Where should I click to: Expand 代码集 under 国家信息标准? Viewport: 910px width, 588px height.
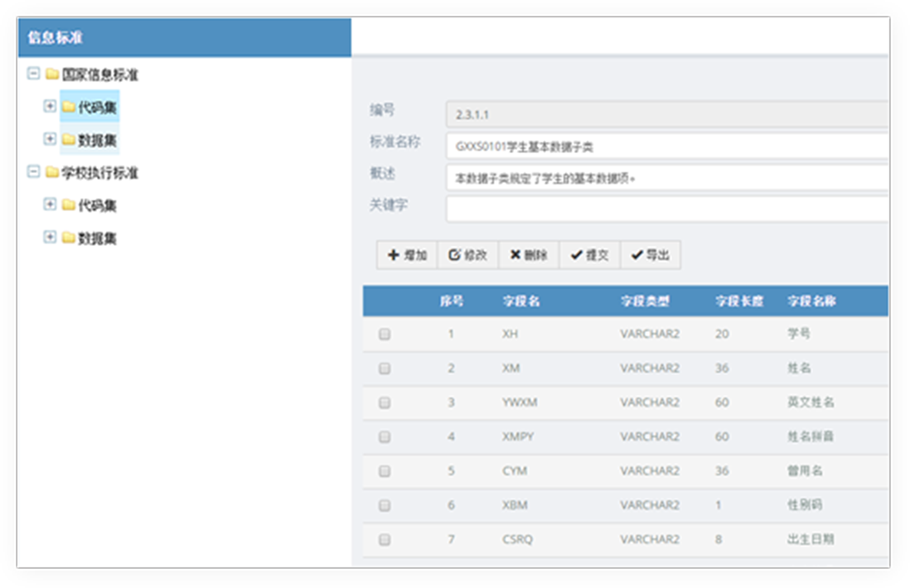50,106
